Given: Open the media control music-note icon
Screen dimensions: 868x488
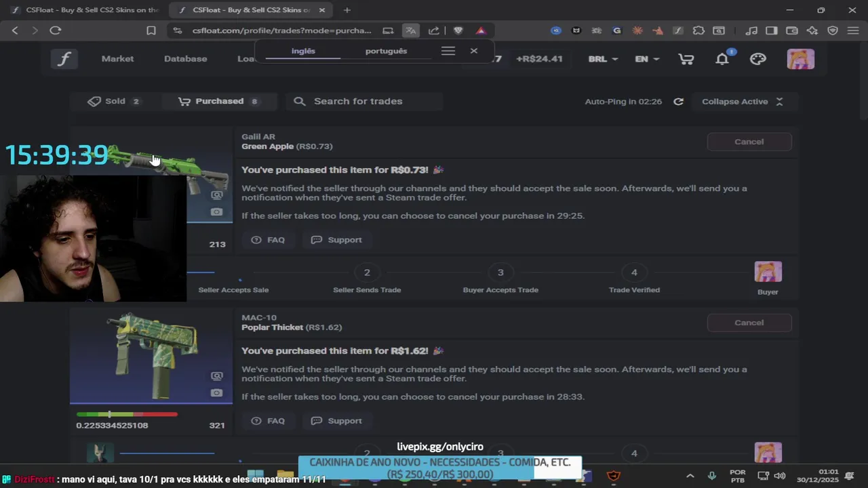Looking at the screenshot, I should pyautogui.click(x=751, y=30).
